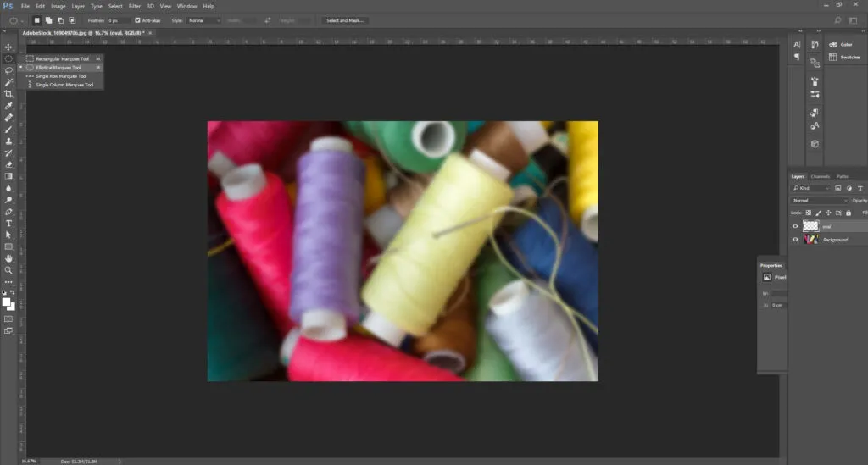Select the Magic Wand tool
The image size is (868, 465).
8,82
